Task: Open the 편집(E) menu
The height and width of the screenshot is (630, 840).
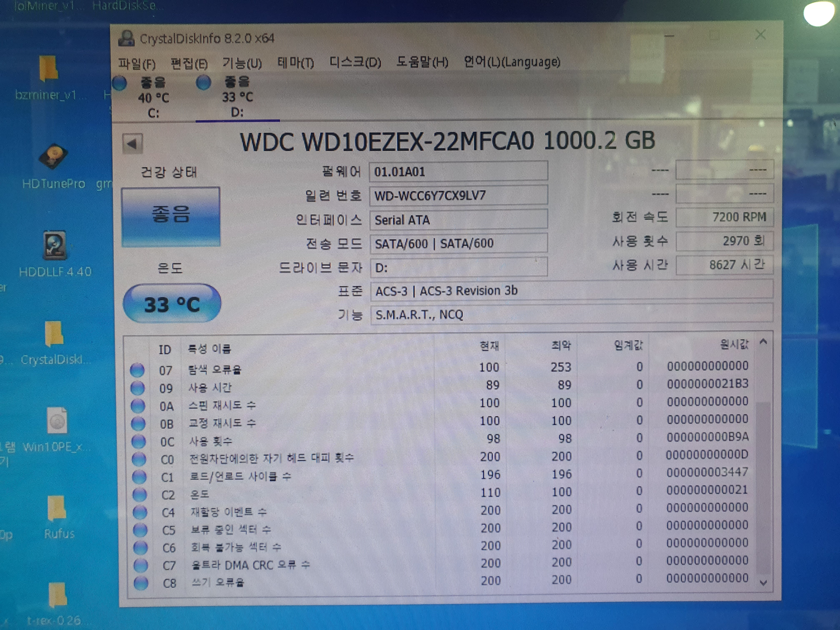Action: [x=189, y=63]
